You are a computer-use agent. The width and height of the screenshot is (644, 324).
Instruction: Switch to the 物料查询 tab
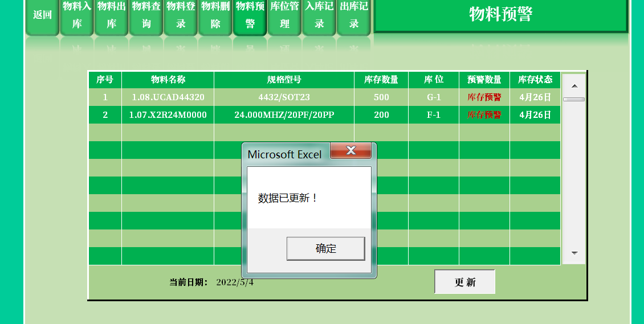pyautogui.click(x=146, y=17)
